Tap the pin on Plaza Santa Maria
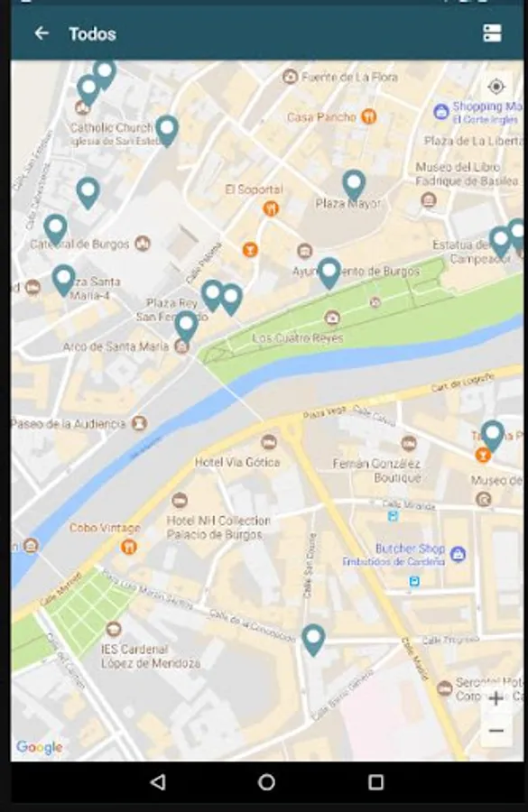This screenshot has width=528, height=812. [64, 281]
